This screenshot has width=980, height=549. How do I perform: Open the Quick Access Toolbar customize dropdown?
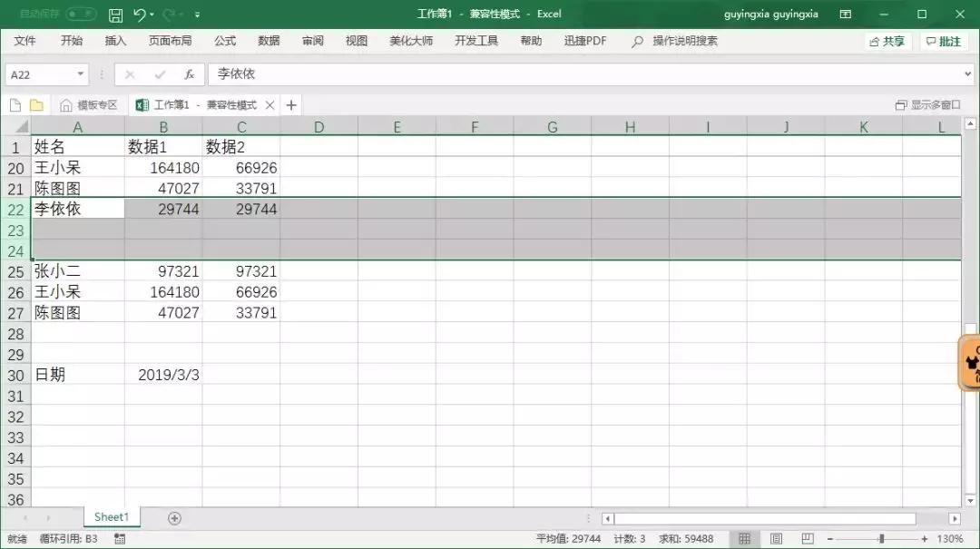[197, 15]
